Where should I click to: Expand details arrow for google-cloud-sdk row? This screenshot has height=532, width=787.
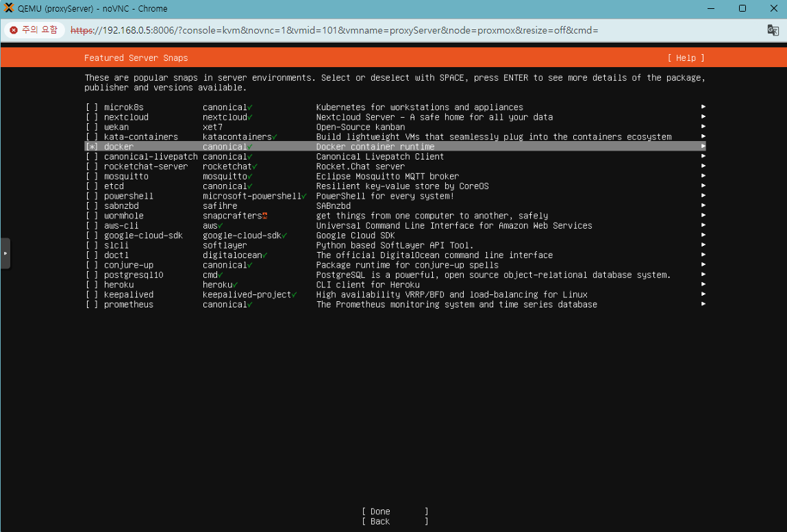click(703, 235)
